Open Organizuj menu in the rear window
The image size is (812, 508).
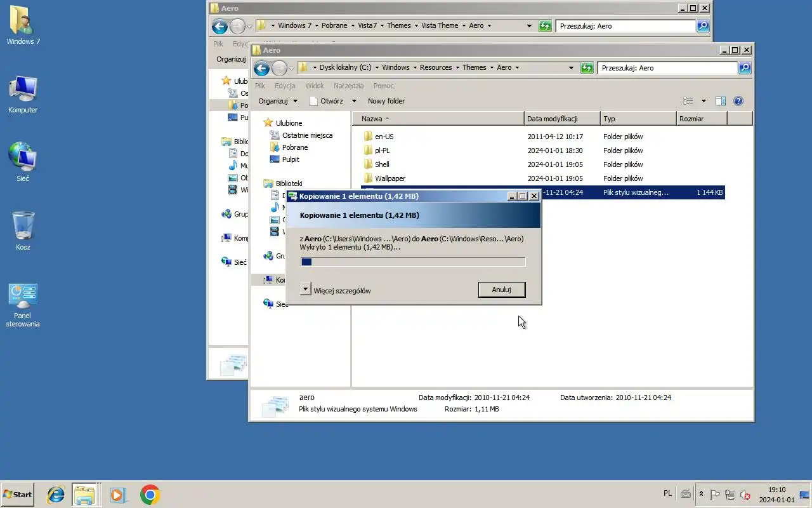click(x=231, y=59)
